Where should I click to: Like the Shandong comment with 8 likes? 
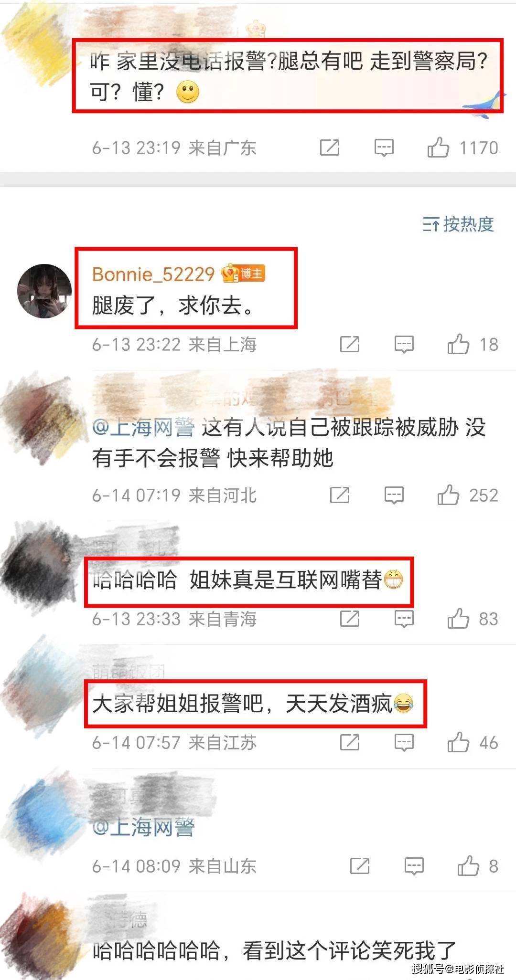click(468, 865)
